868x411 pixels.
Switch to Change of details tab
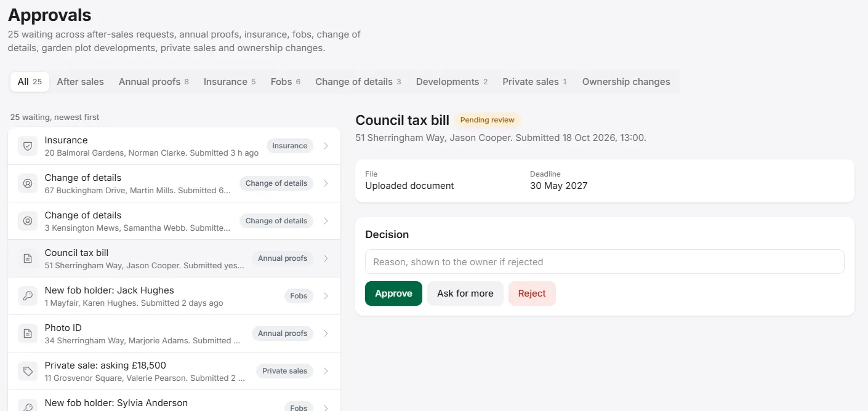(x=358, y=82)
